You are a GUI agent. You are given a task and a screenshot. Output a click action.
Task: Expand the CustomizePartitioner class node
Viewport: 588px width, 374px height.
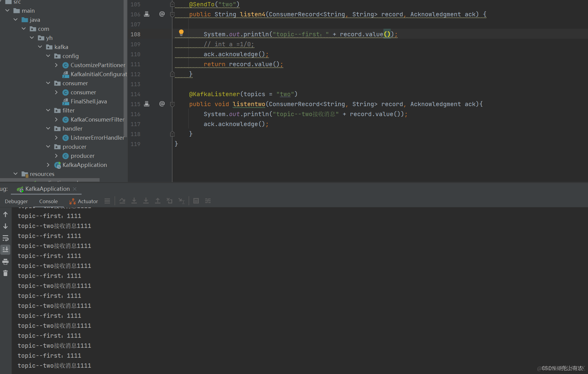pos(56,65)
